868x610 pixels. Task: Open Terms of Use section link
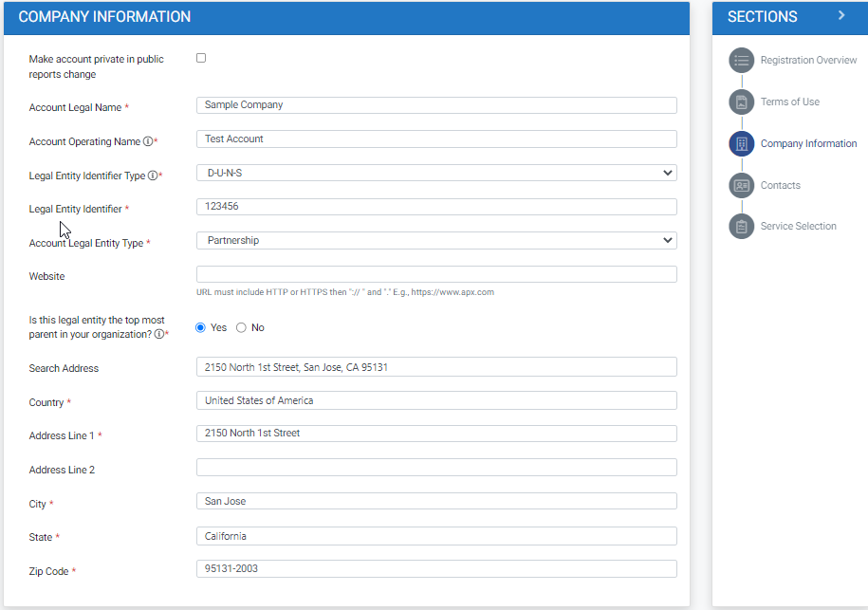(x=789, y=102)
